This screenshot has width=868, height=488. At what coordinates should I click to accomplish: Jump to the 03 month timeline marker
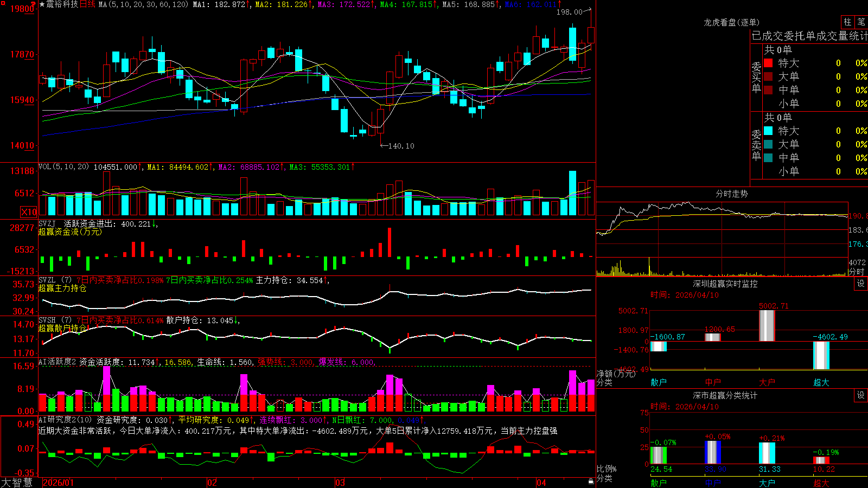tap(340, 483)
